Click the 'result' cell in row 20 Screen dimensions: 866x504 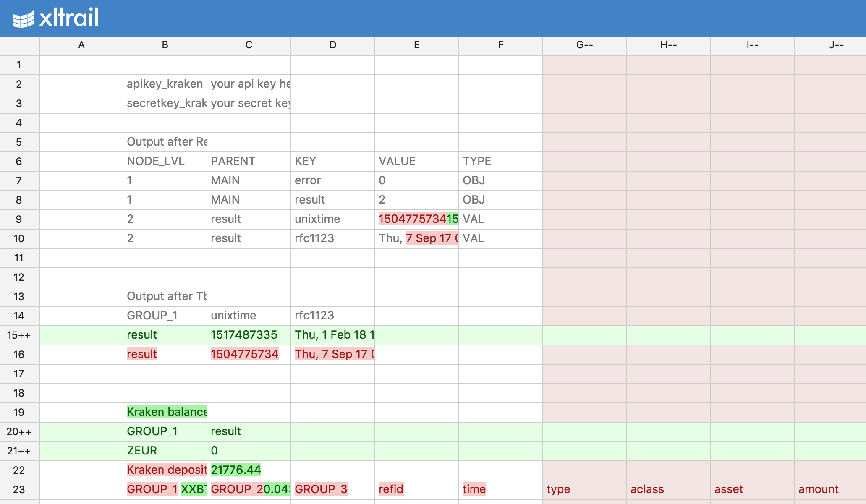coord(249,432)
